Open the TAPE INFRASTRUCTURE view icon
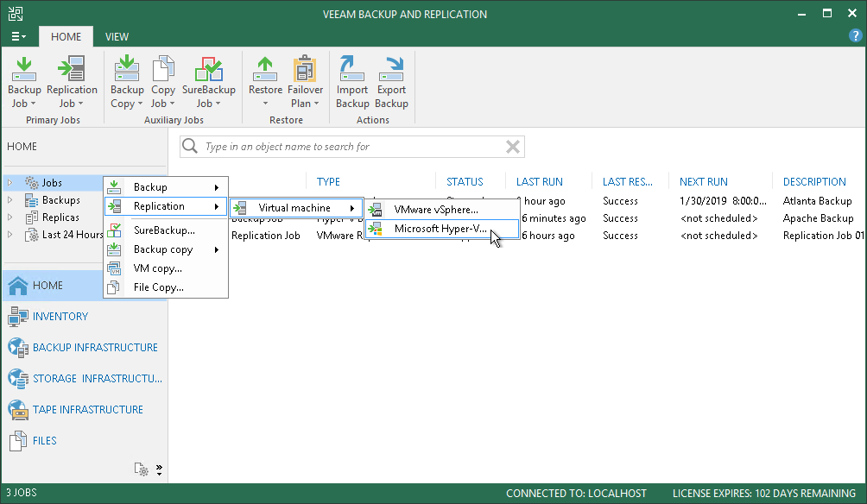867x504 pixels. 18,409
